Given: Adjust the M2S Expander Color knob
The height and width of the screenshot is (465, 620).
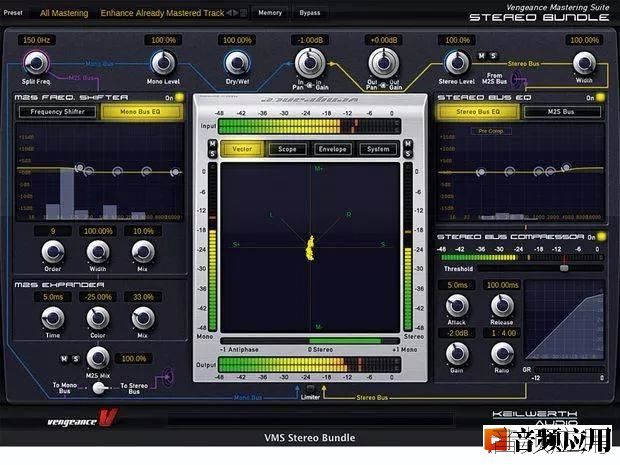Looking at the screenshot, I should [98, 318].
